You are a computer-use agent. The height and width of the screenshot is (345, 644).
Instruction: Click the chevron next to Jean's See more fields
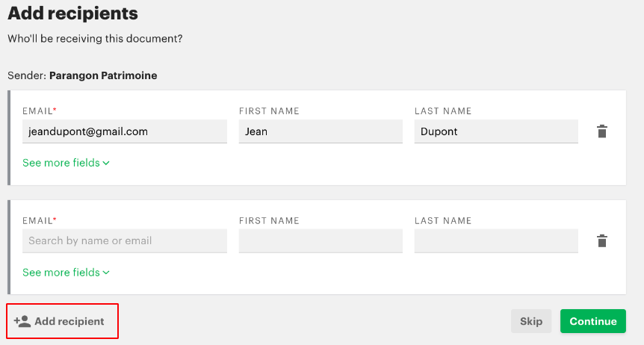[x=106, y=163]
